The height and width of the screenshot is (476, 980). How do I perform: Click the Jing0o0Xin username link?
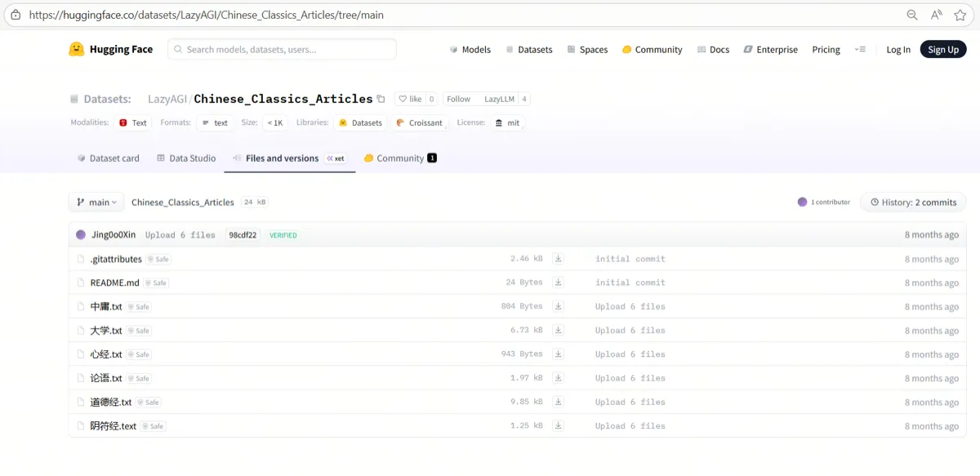tap(114, 234)
